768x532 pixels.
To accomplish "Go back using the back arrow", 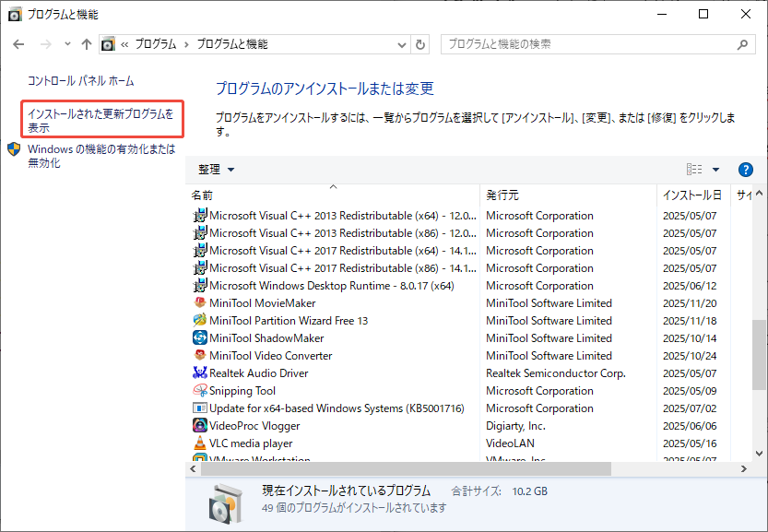I will point(18,43).
